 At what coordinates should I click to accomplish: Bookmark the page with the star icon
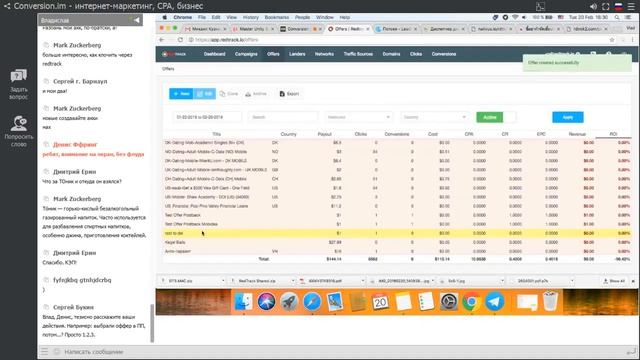click(612, 40)
